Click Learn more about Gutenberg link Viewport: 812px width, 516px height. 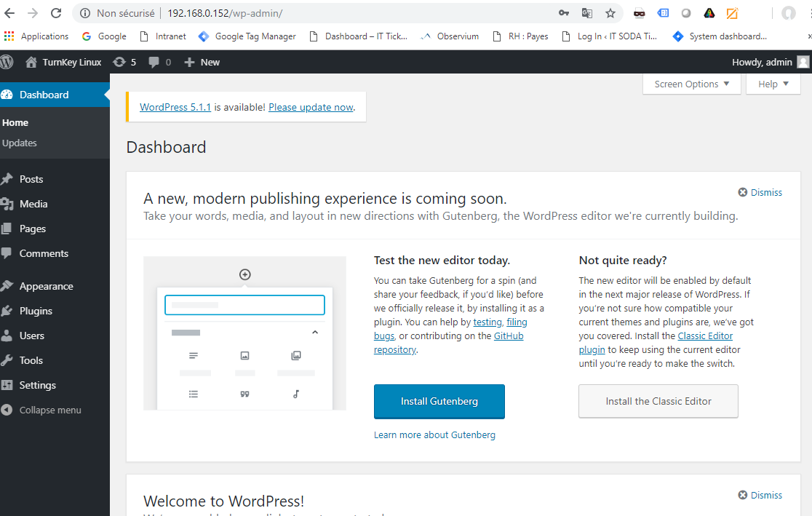(434, 434)
